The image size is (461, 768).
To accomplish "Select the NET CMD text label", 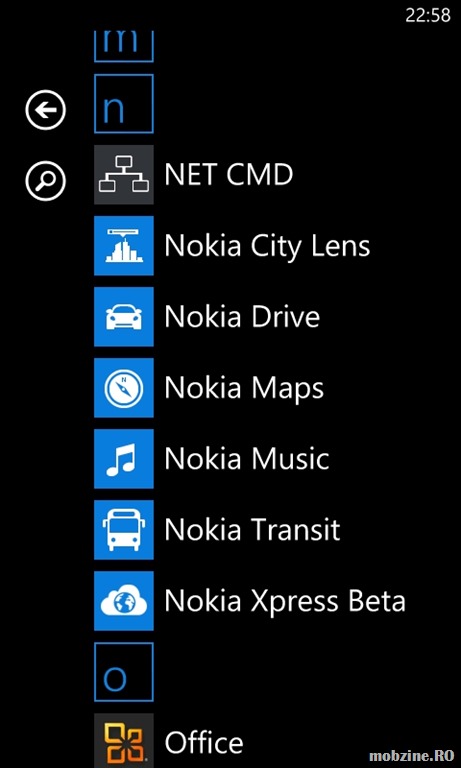I will coord(229,174).
